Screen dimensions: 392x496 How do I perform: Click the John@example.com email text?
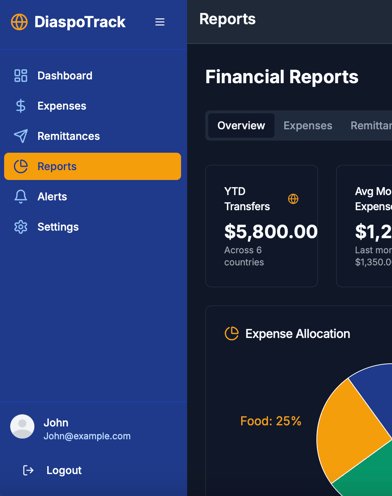[x=87, y=436]
